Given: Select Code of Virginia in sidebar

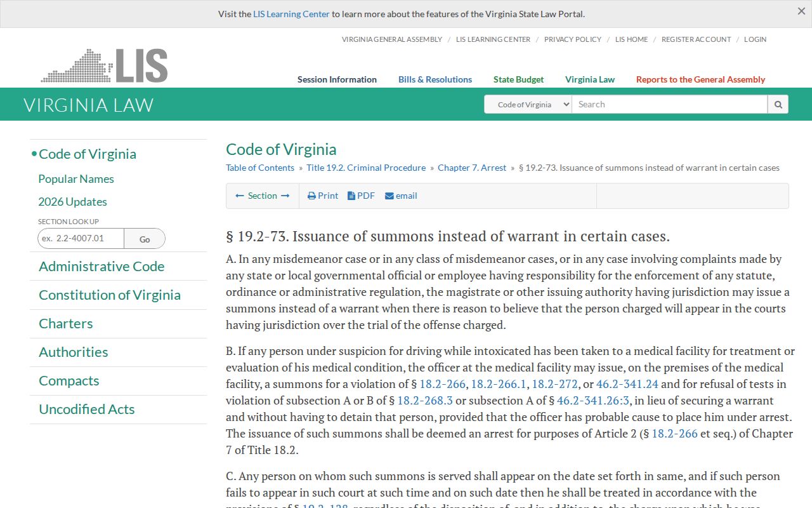Looking at the screenshot, I should point(88,154).
